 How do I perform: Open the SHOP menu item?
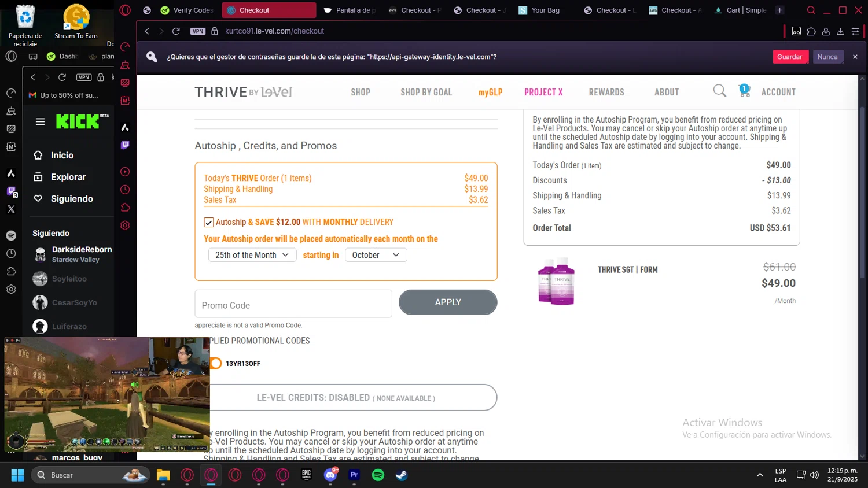(x=361, y=92)
